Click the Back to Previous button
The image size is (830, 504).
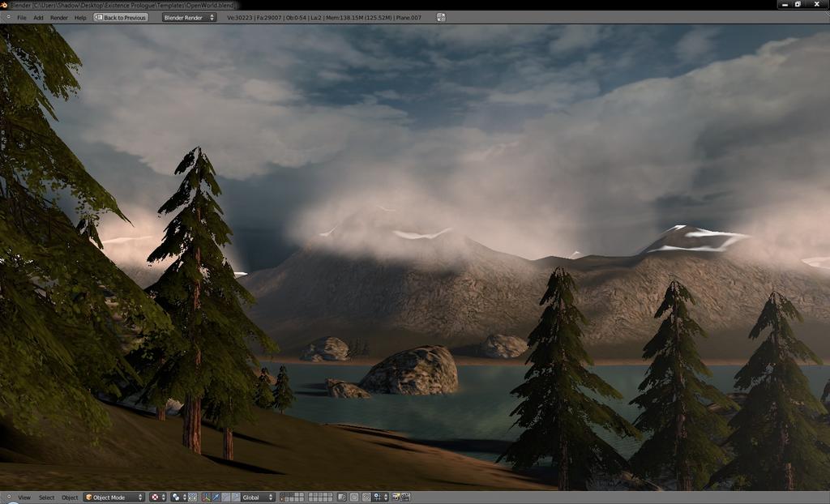[121, 18]
